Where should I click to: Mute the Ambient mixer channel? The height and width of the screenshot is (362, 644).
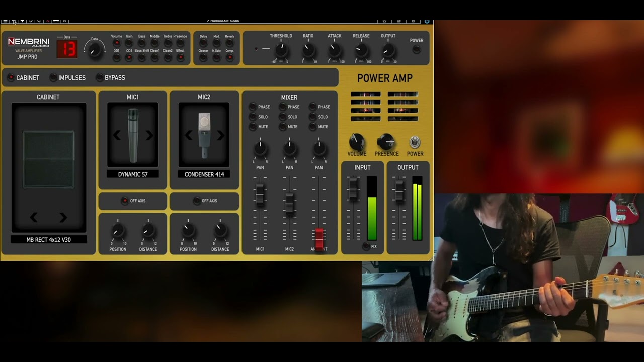click(312, 127)
